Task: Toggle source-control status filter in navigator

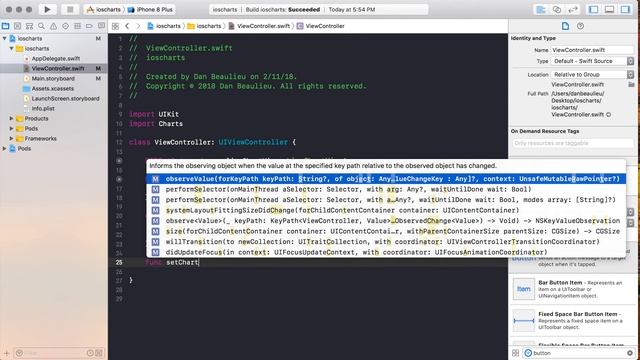Action: [x=99, y=353]
